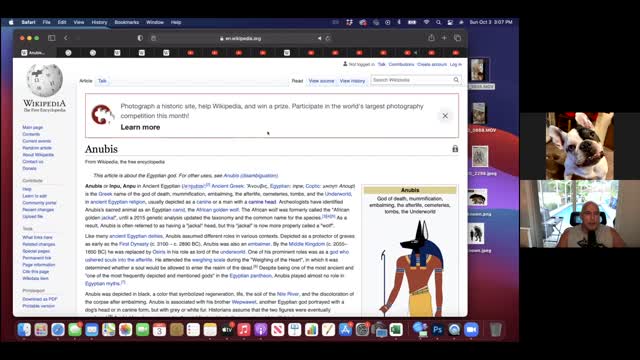Screen dimensions: 640x360
Task: Open the View history tab
Action: point(352,81)
